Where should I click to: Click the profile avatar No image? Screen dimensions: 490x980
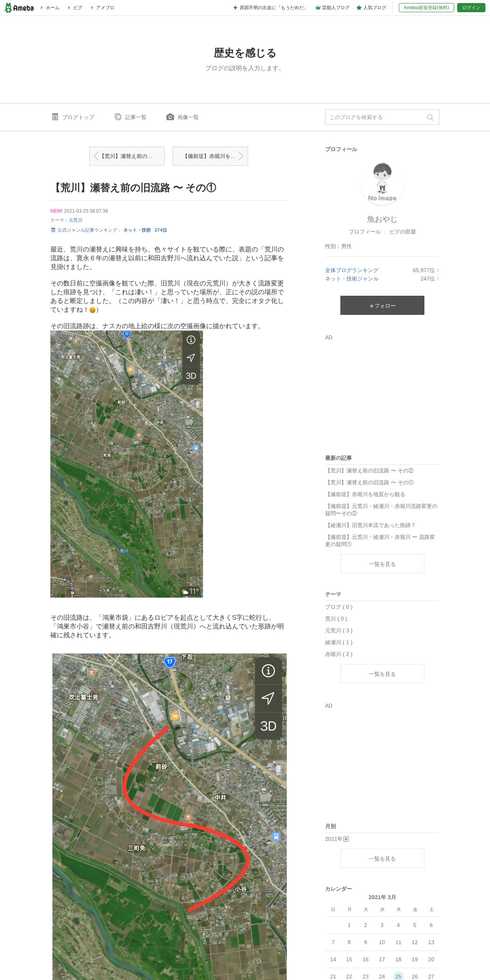pyautogui.click(x=382, y=182)
